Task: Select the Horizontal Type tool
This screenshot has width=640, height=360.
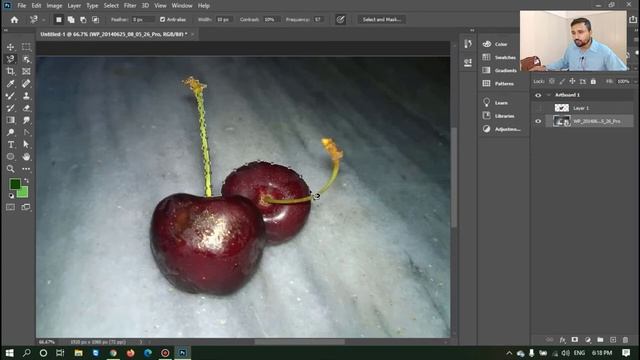Action: 11,144
